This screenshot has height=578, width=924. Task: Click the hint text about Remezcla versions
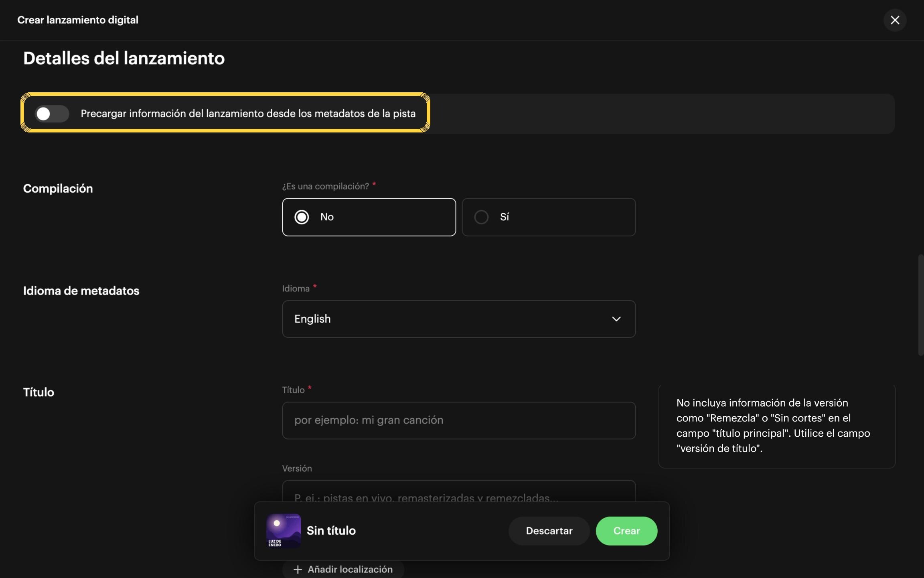click(773, 425)
